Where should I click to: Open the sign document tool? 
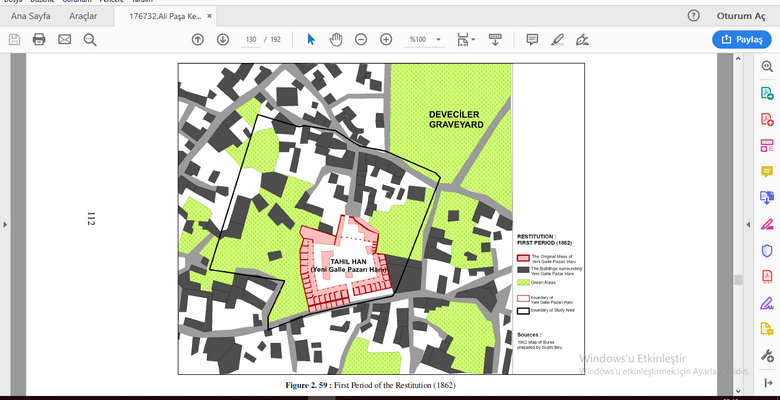point(583,39)
